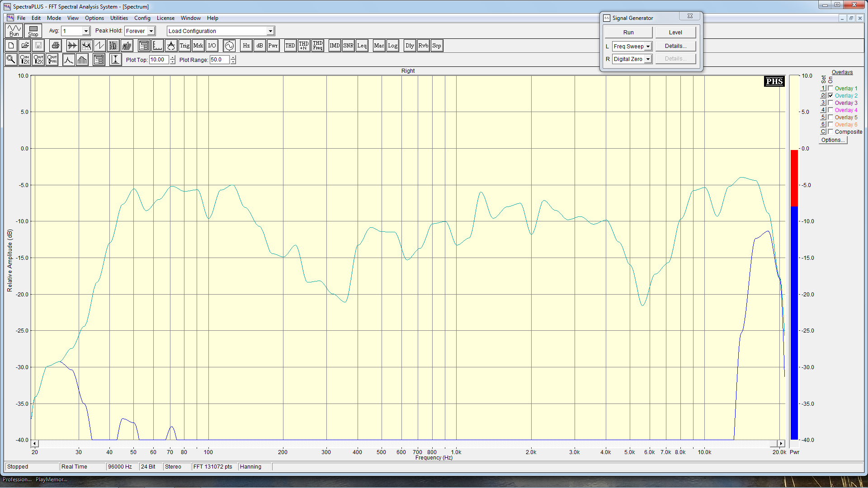Click the zoom Out Full icon
The height and width of the screenshot is (488, 868).
pyautogui.click(x=52, y=60)
